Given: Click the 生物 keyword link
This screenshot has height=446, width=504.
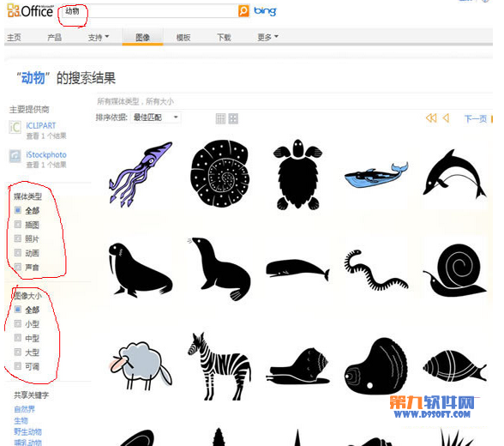Looking at the screenshot, I should coord(21,420).
